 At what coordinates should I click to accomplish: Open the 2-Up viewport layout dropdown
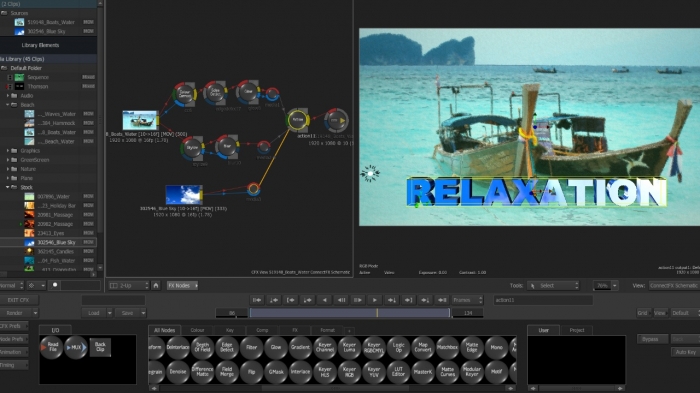tap(129, 285)
